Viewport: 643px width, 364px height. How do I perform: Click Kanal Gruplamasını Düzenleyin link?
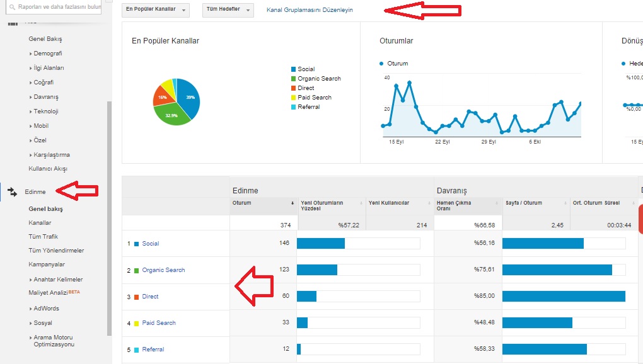310,10
